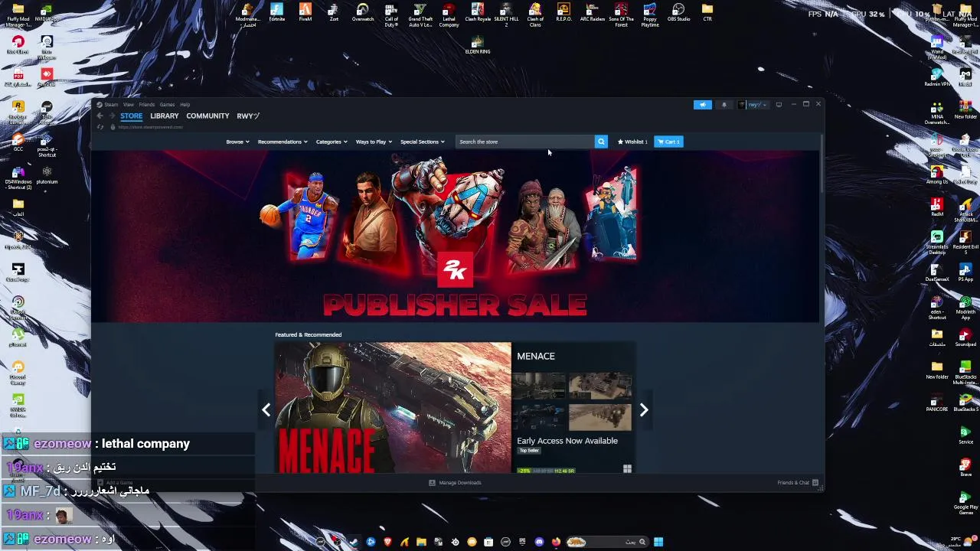Show next featured game with right arrow
Image resolution: width=980 pixels, height=551 pixels.
(644, 410)
